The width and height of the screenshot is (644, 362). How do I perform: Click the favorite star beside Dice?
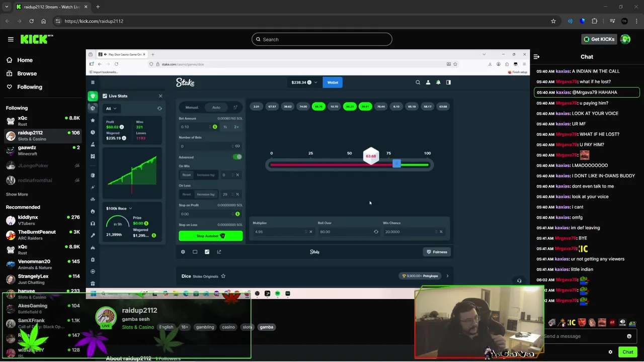point(223,276)
